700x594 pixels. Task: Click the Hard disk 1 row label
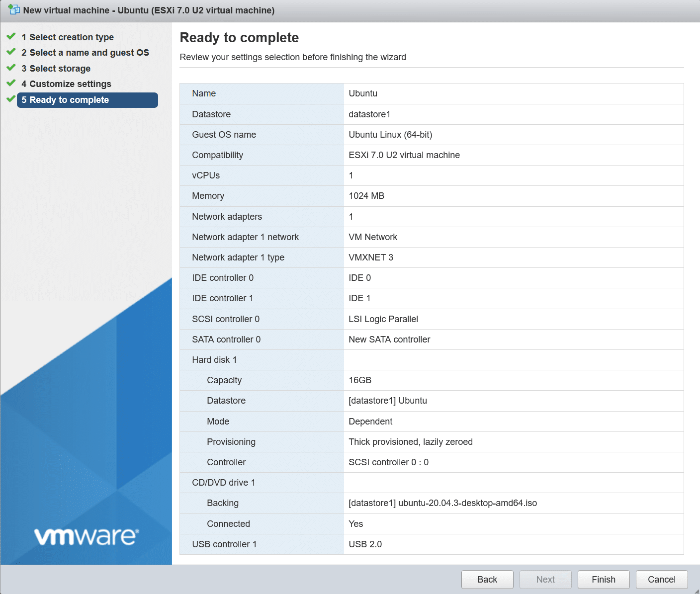coord(214,360)
